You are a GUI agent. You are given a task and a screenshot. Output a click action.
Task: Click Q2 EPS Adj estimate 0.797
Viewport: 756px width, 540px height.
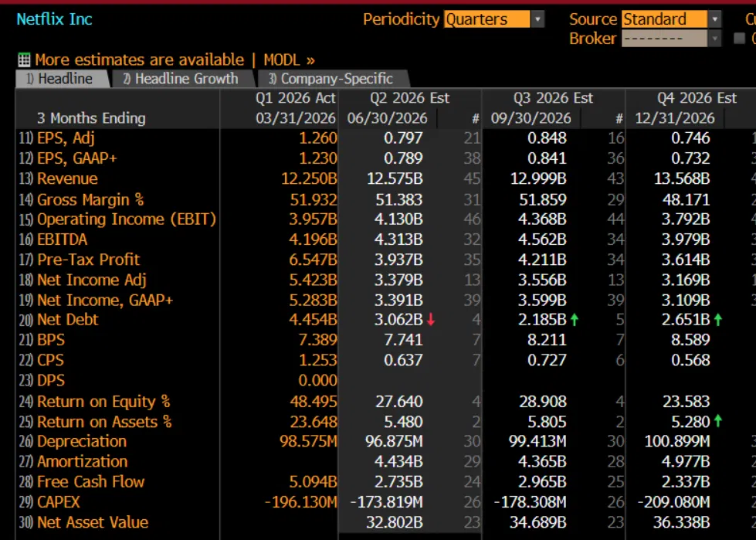[403, 138]
